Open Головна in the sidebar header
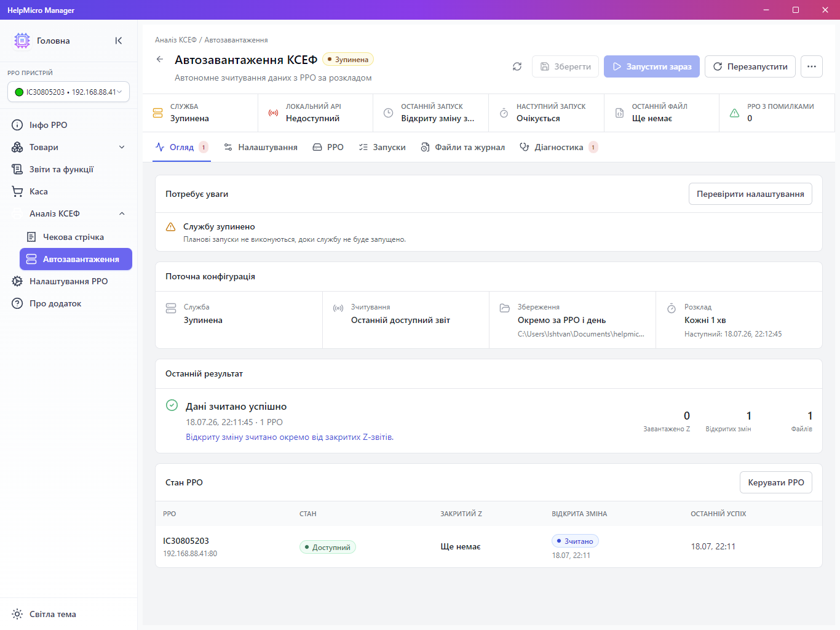The width and height of the screenshot is (840, 630). click(x=53, y=41)
